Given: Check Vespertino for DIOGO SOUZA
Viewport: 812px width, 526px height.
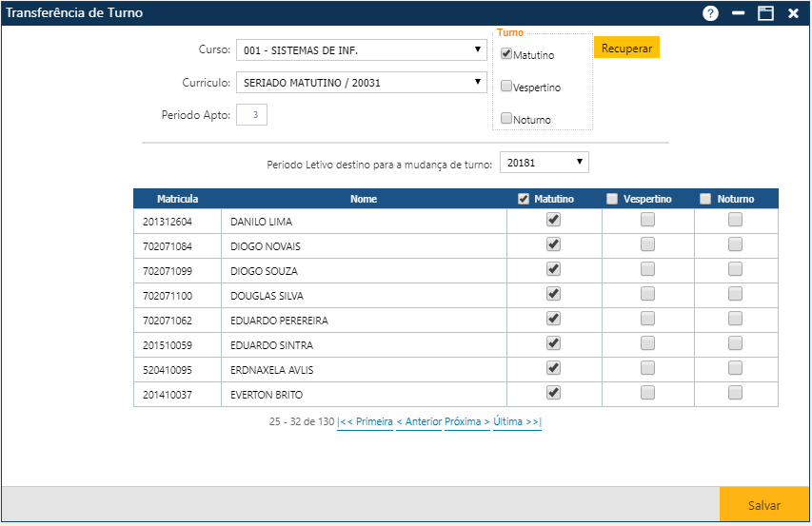Looking at the screenshot, I should 647,269.
